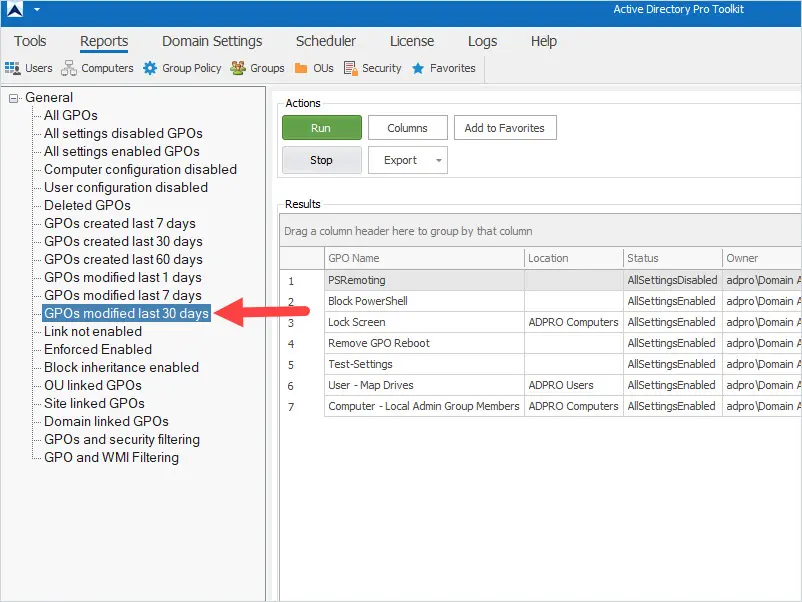The image size is (802, 602).
Task: Open the Export dropdown arrow
Action: coord(439,160)
